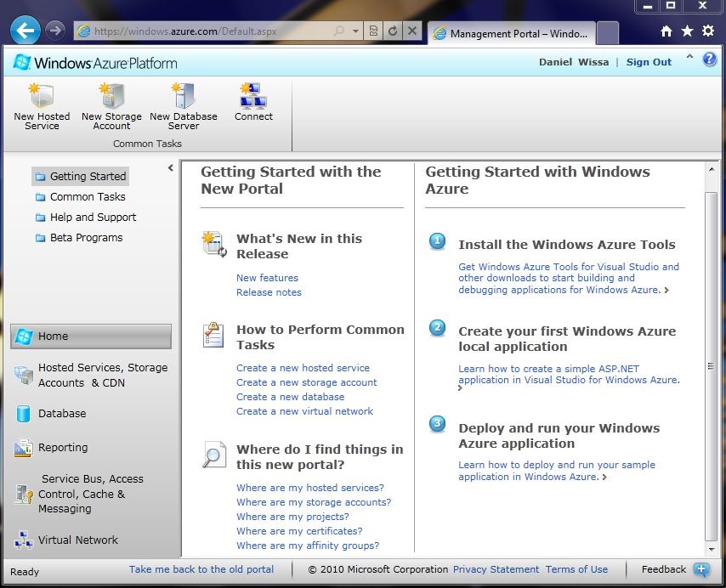Click the Connect icon in Common Tasks
726x588 pixels.
253,96
